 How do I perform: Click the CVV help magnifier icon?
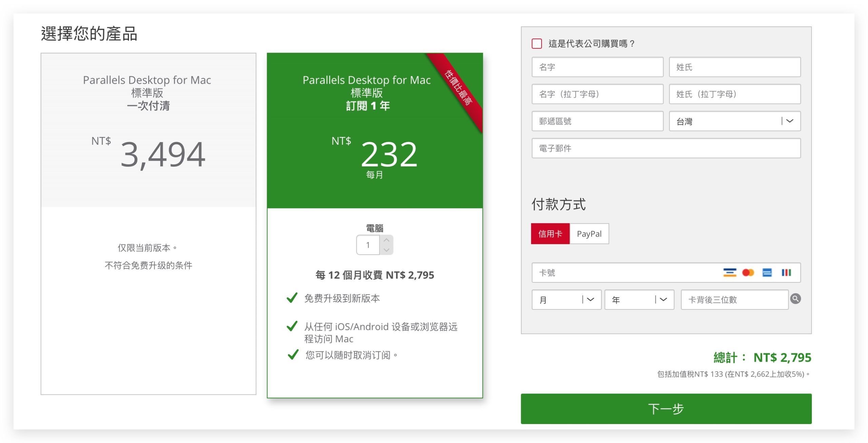(x=795, y=299)
